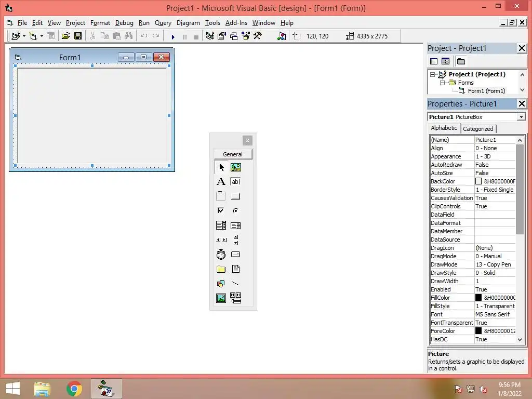This screenshot has width=532, height=399.
Task: Collapse the Project1 (Project1) tree node
Action: (432, 74)
